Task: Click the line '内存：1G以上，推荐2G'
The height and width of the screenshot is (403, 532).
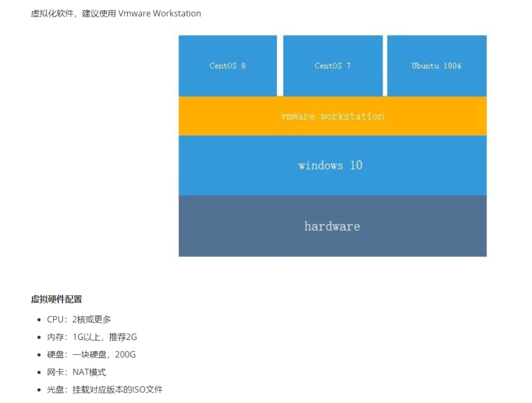Action: [x=92, y=337]
